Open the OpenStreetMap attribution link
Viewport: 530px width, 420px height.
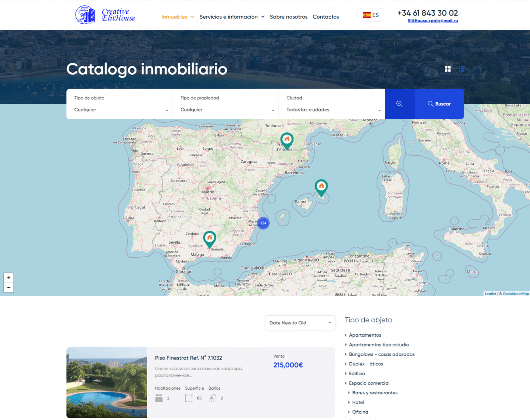[x=516, y=294]
